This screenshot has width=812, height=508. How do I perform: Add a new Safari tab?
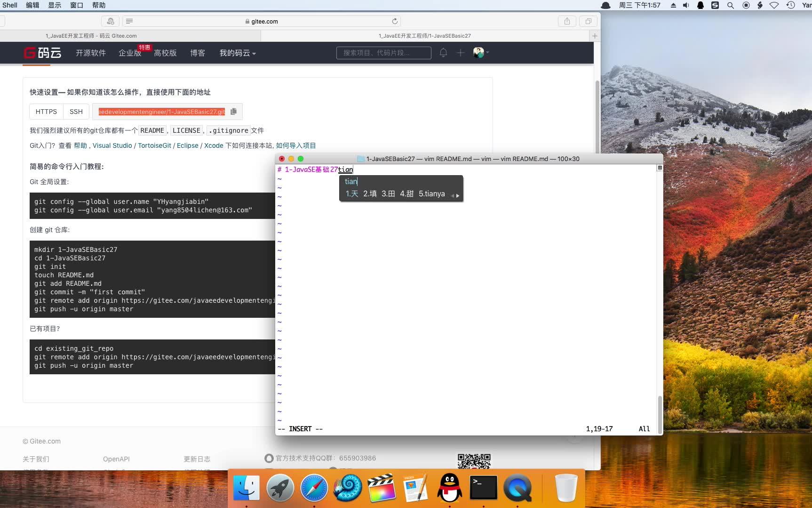595,36
